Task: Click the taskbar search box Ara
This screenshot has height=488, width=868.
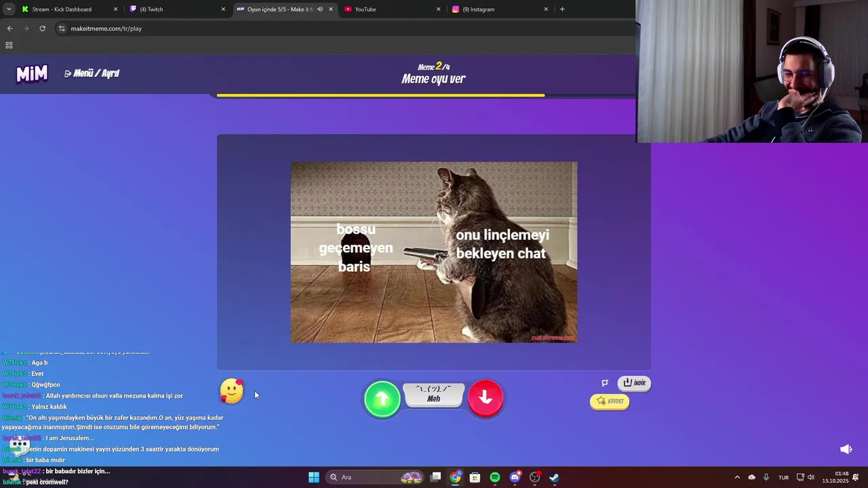Action: [376, 477]
